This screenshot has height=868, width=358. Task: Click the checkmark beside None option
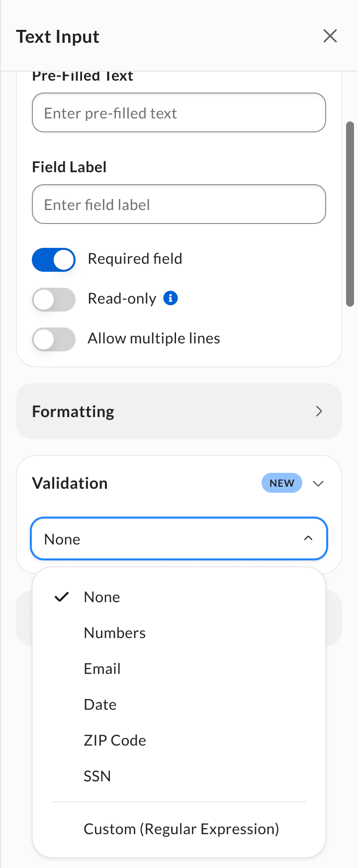click(x=61, y=596)
